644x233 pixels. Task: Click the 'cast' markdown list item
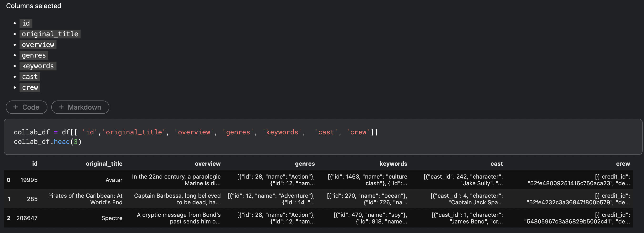coord(30,77)
